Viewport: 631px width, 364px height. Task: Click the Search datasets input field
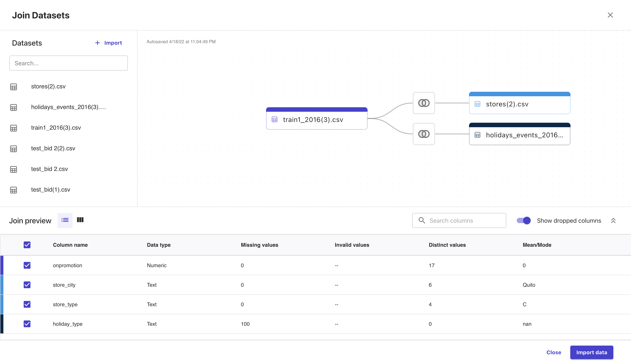69,63
